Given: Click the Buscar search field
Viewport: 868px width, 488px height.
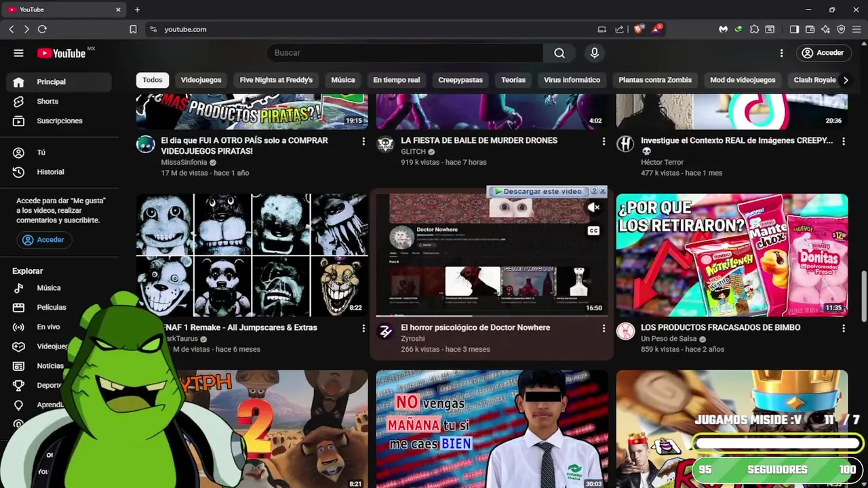Looking at the screenshot, I should 406,53.
